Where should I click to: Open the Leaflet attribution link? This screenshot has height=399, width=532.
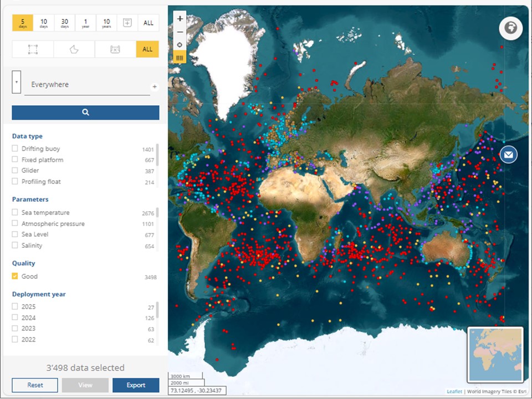click(x=454, y=392)
